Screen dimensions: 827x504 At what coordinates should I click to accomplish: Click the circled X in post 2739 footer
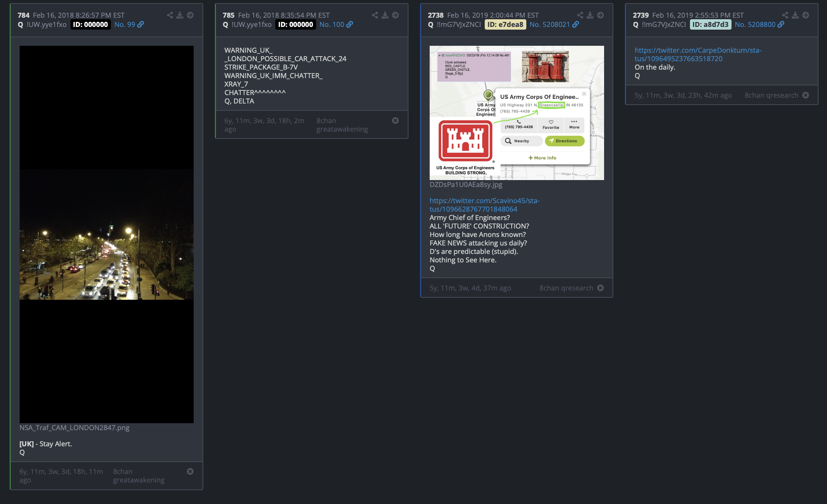point(806,95)
